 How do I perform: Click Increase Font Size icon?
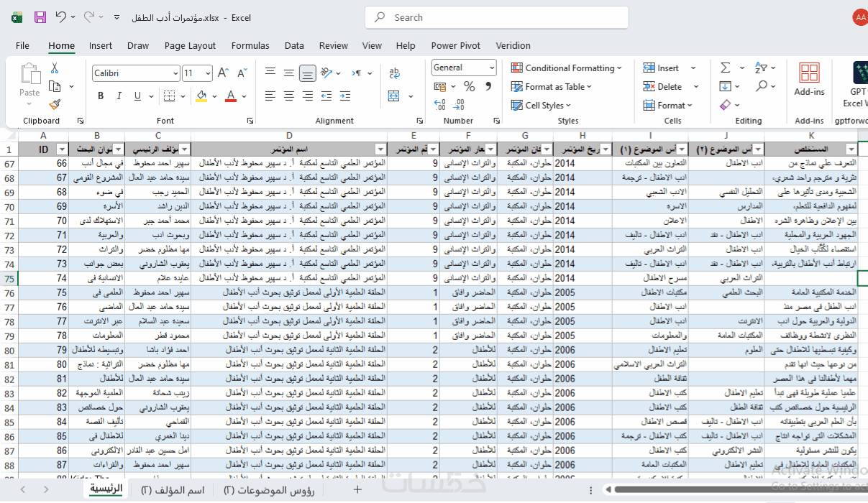(x=223, y=73)
